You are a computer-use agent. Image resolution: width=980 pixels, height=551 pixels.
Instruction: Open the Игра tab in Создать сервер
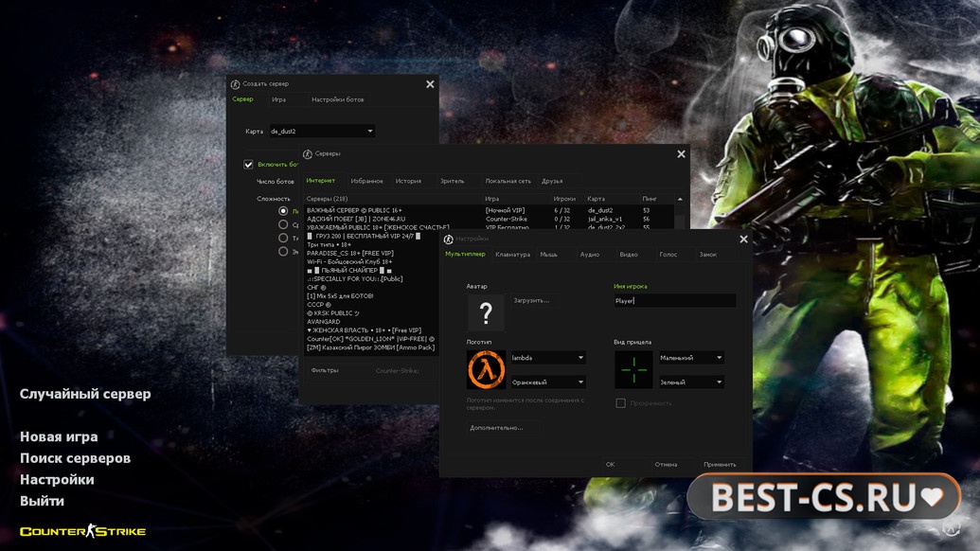point(278,99)
